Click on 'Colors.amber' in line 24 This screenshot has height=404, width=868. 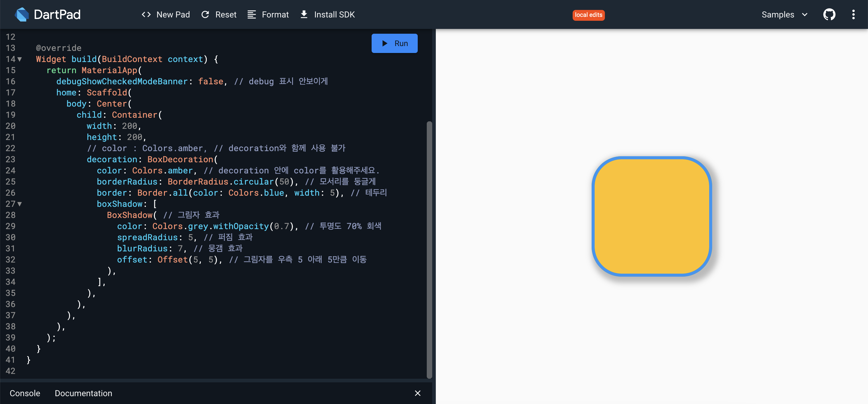pos(162,171)
